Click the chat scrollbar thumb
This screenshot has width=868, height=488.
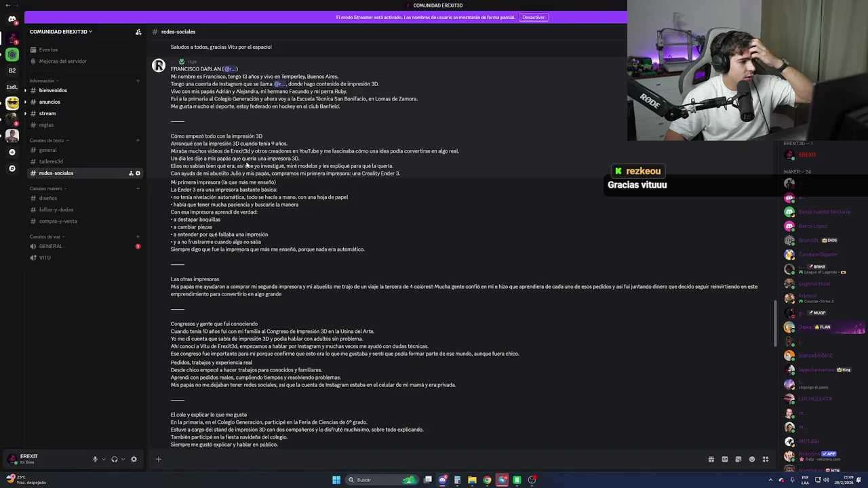(x=776, y=324)
